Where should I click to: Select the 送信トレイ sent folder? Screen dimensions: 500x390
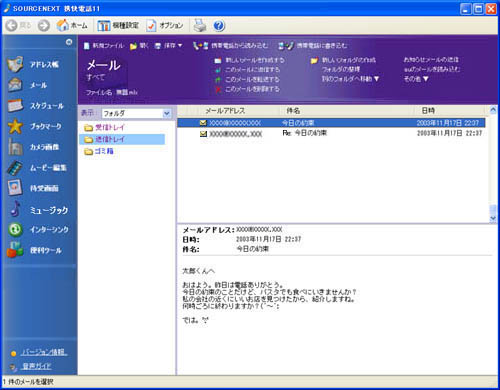pyautogui.click(x=122, y=139)
